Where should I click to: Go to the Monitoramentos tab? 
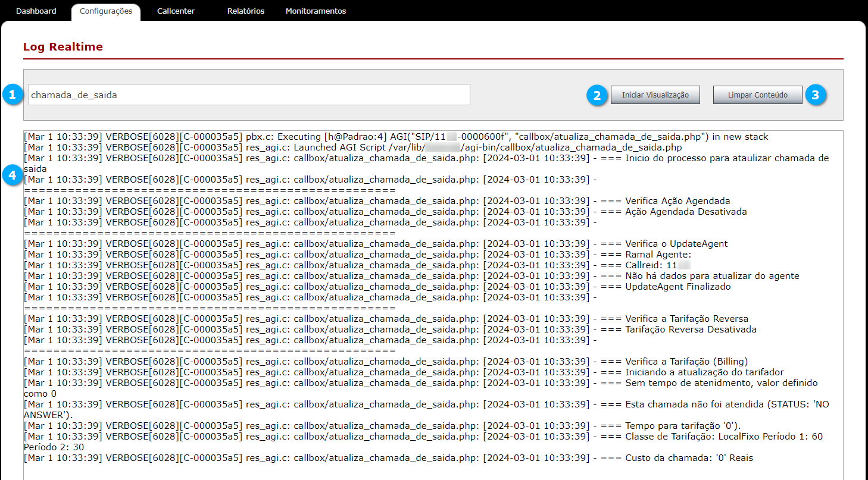coord(316,11)
